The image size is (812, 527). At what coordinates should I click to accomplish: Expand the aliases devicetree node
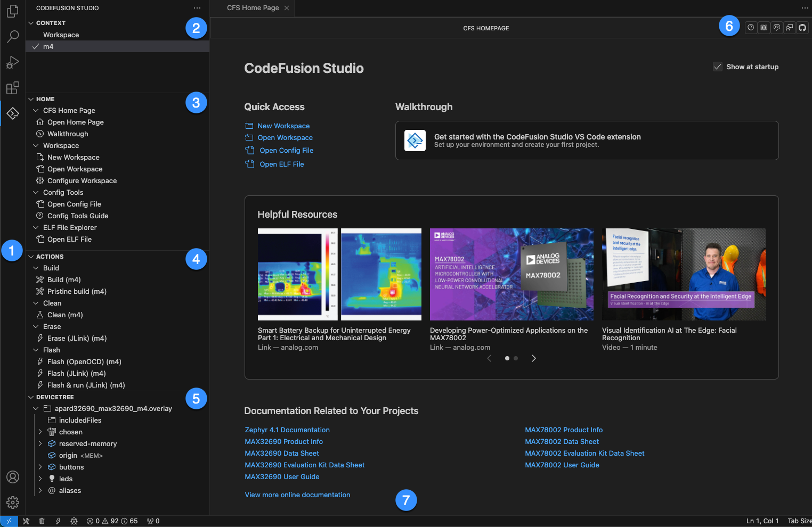click(40, 490)
